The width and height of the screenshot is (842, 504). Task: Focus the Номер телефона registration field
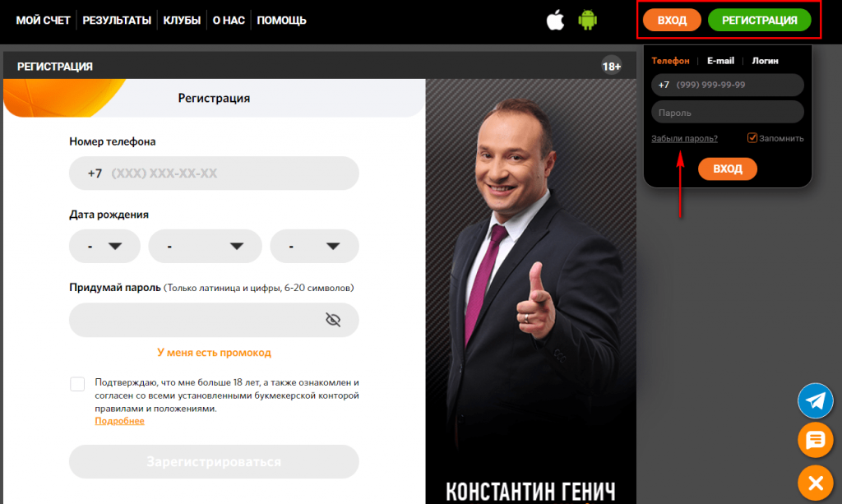(215, 173)
